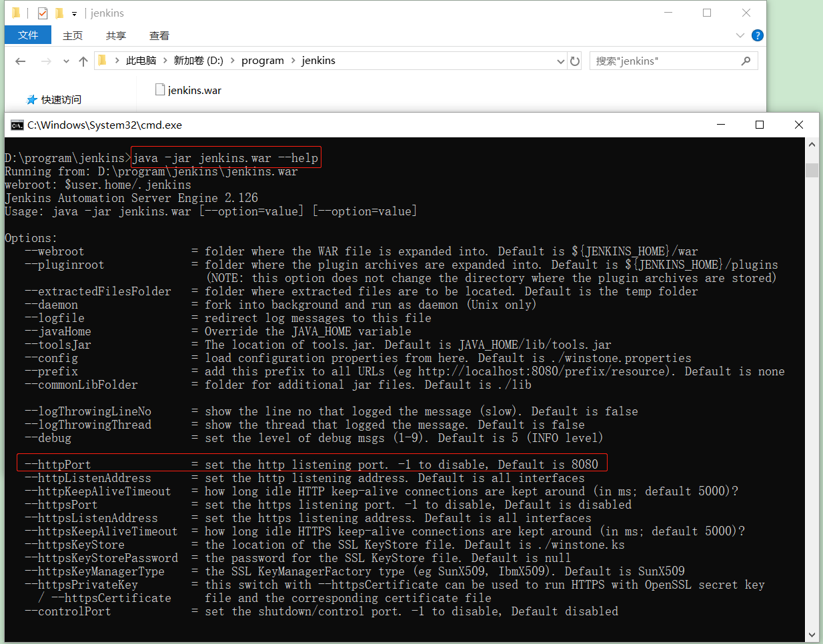The image size is (823, 644).
Task: Select the jenkins.war file
Action: pyautogui.click(x=188, y=90)
